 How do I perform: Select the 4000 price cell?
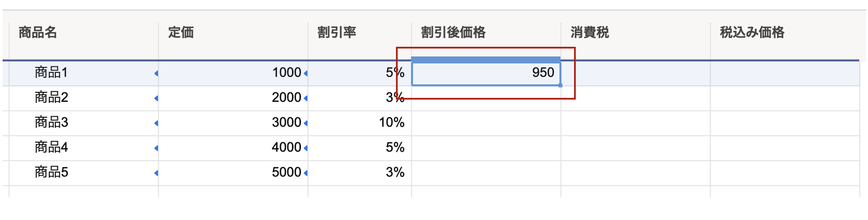(233, 148)
